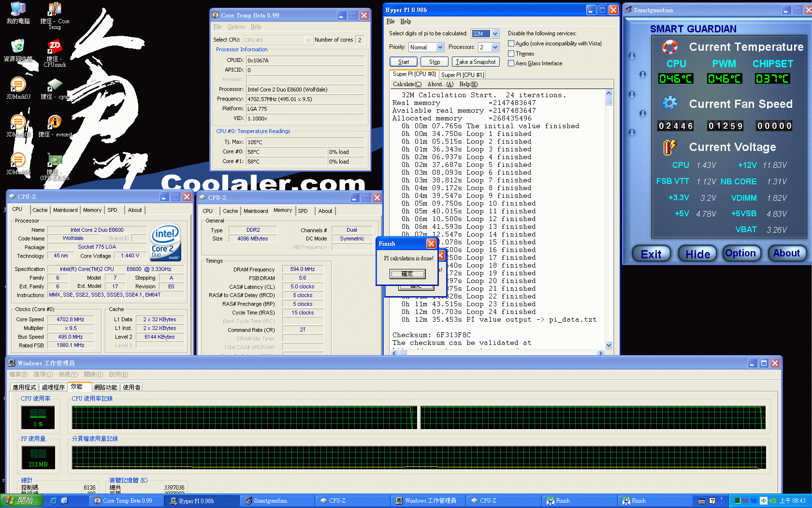This screenshot has height=508, width=812.
Task: Click the language bar tray icon
Action: tap(763, 501)
